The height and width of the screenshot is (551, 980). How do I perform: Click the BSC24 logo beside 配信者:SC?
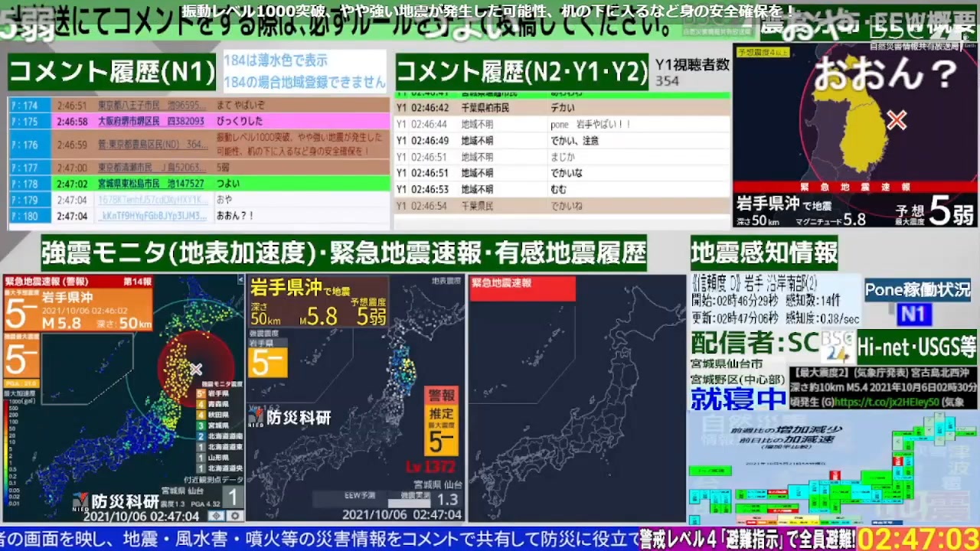point(838,347)
